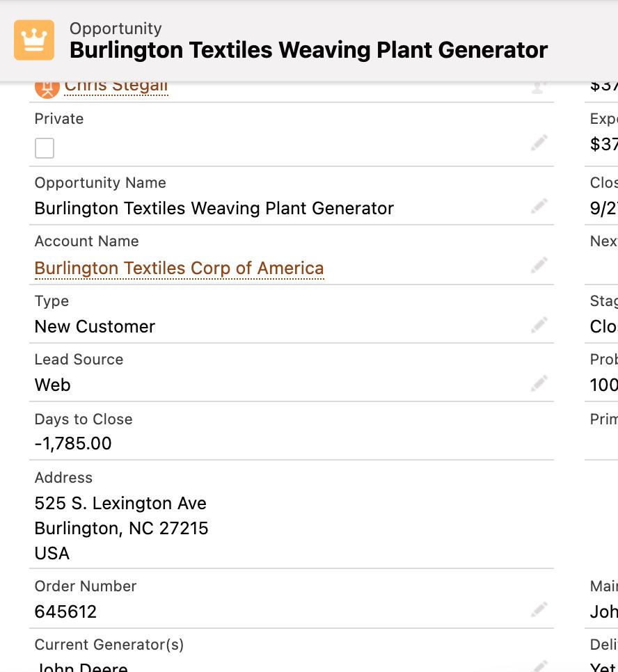Click the edit pencil for the Type field
Viewport: 618px width, 672px height.
tap(539, 325)
